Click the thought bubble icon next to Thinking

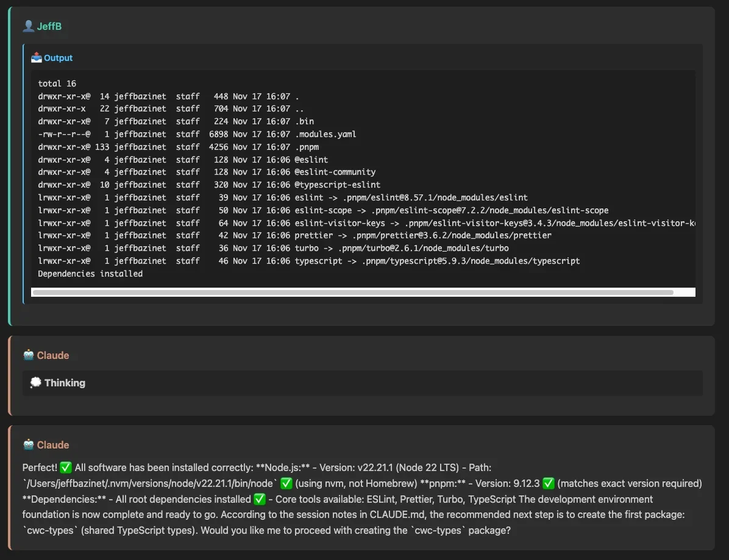tap(36, 383)
